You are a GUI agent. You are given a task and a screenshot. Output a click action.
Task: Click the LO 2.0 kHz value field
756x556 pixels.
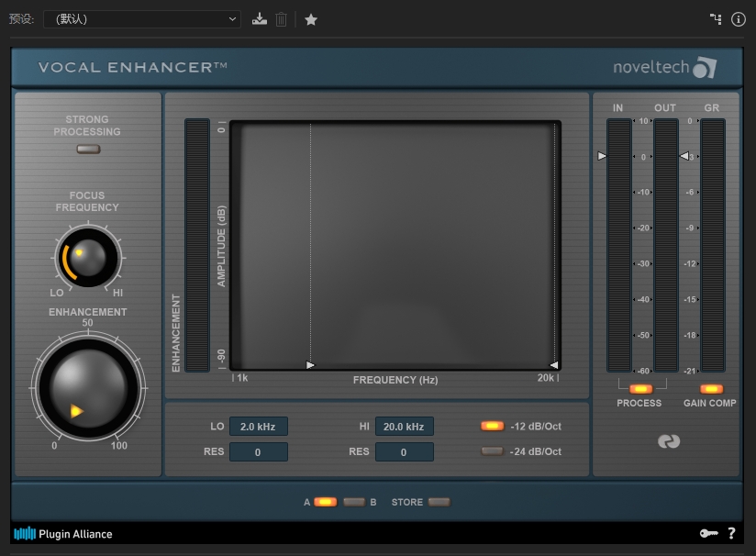coord(259,427)
